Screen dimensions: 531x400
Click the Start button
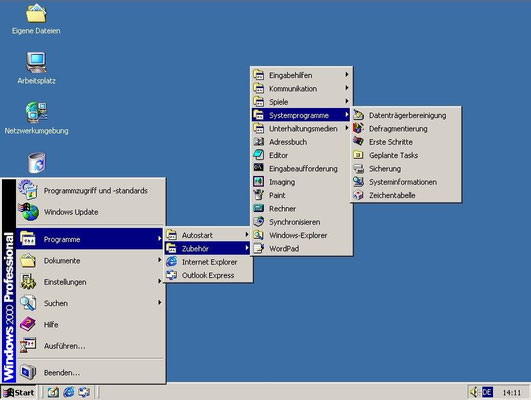(x=19, y=393)
